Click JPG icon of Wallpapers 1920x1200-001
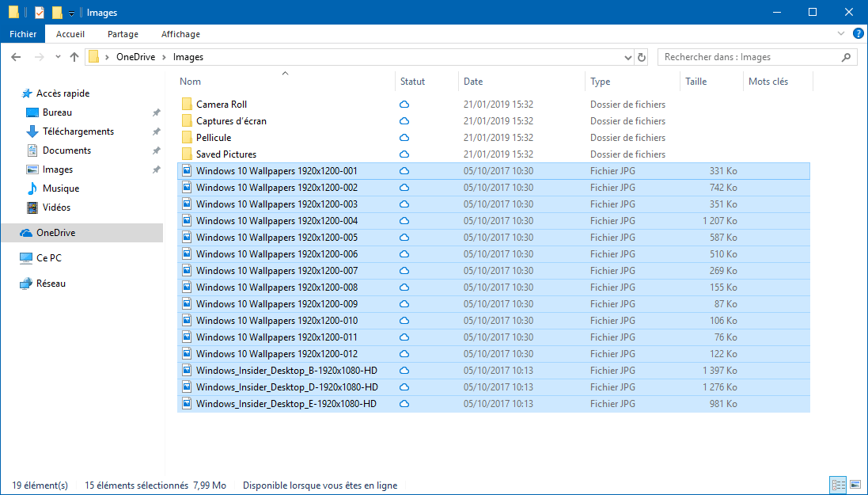Image resolution: width=868 pixels, height=495 pixels. [x=187, y=171]
